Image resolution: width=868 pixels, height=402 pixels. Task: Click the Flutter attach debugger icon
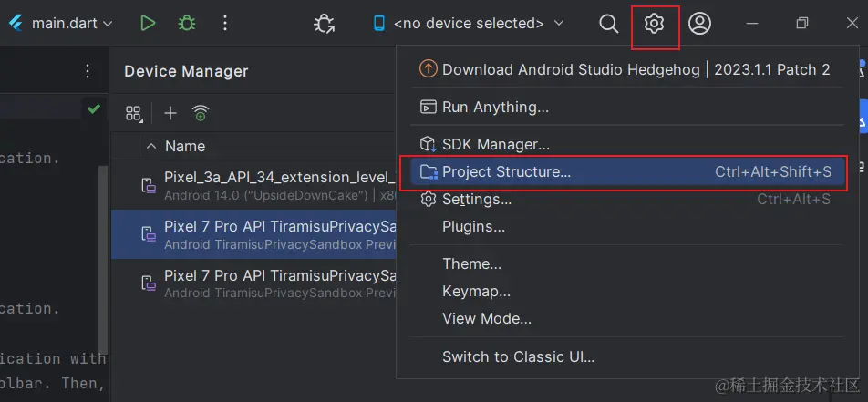[324, 24]
